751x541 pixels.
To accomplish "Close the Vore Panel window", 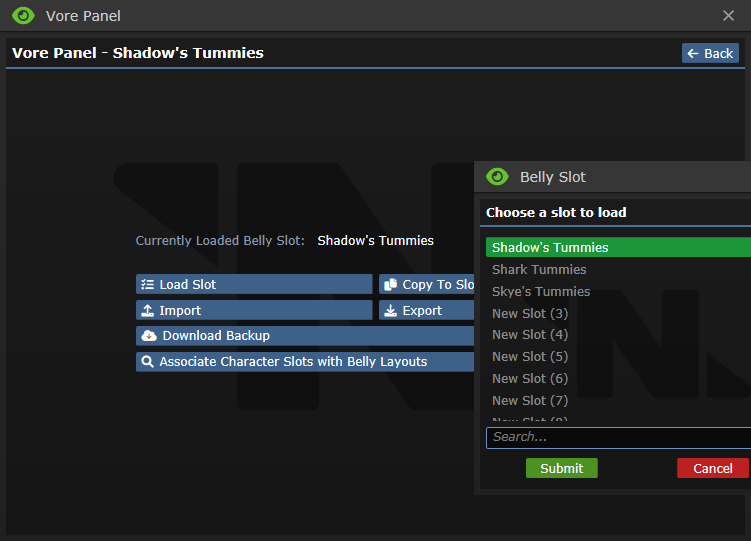I will pos(728,16).
